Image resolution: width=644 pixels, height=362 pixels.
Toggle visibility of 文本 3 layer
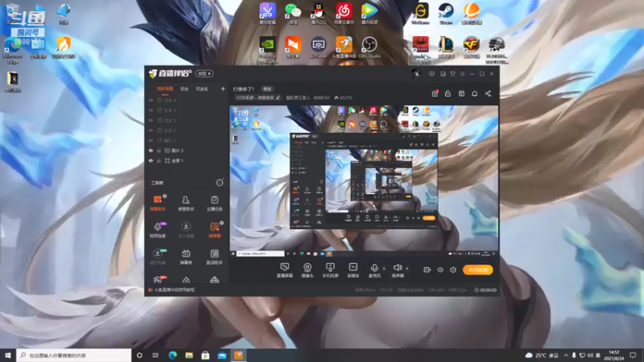pyautogui.click(x=151, y=110)
